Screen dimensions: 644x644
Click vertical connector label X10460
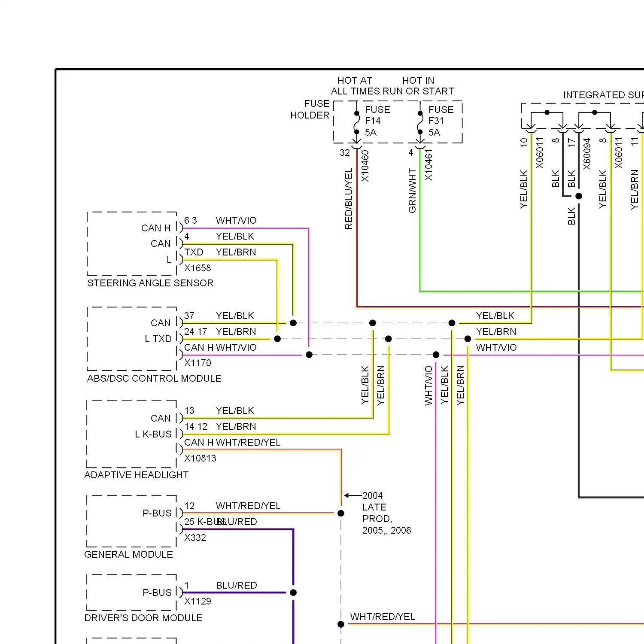coord(365,166)
